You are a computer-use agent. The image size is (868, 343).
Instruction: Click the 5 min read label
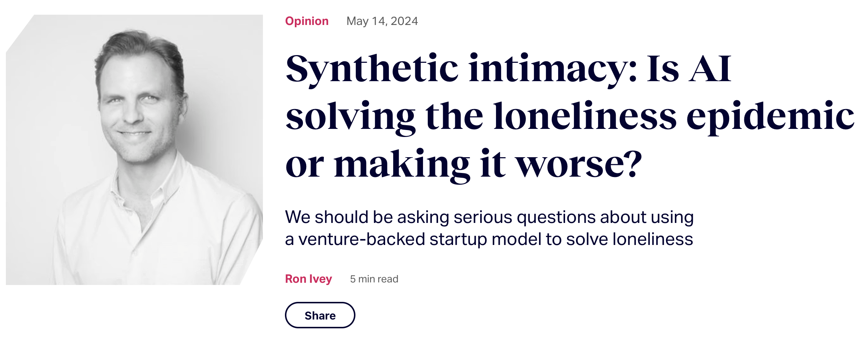point(374,279)
